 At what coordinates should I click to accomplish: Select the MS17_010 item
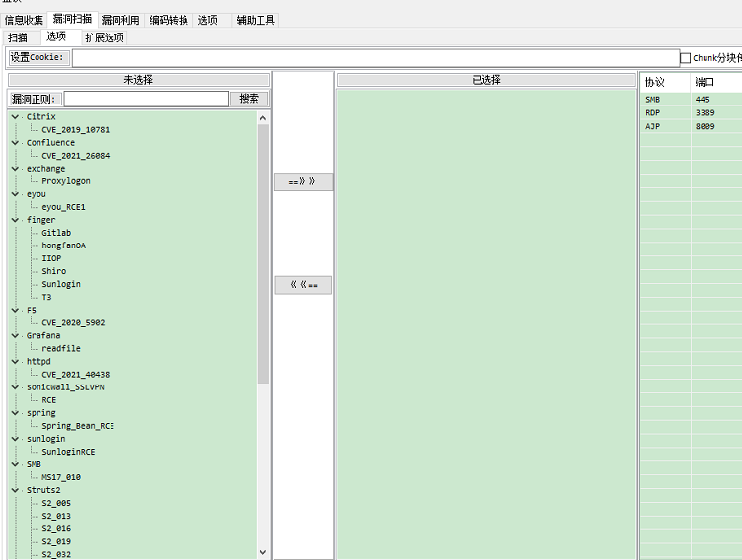[x=61, y=478]
